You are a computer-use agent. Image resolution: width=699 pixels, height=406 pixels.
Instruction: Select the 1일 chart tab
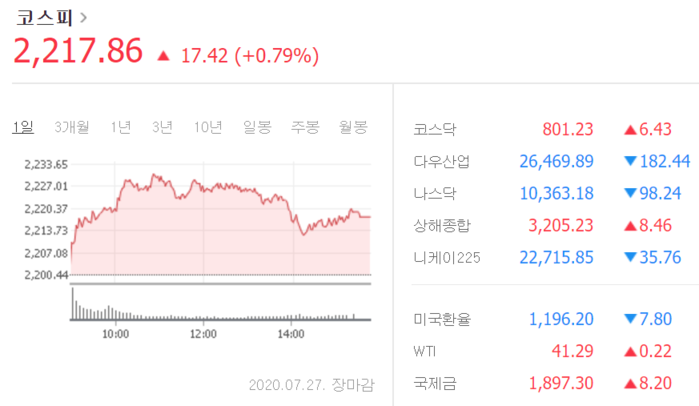point(23,127)
